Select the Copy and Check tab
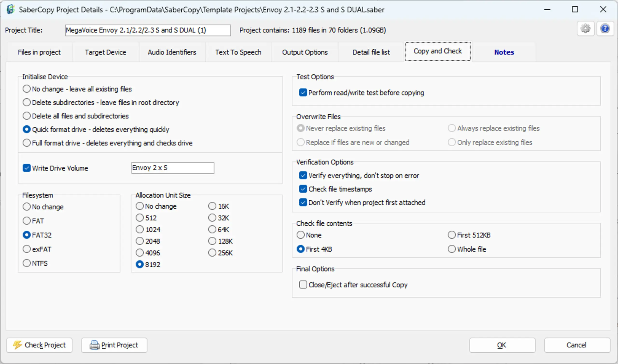The height and width of the screenshot is (364, 618). point(438,51)
